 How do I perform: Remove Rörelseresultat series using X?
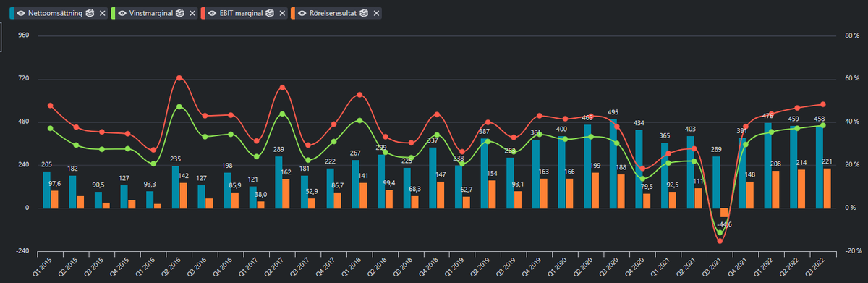[x=376, y=13]
